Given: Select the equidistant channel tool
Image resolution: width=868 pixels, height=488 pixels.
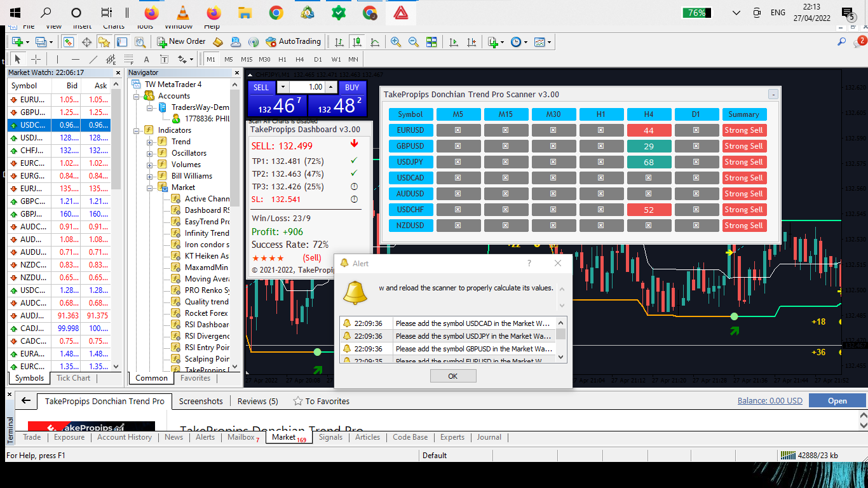Looking at the screenshot, I should pos(111,59).
